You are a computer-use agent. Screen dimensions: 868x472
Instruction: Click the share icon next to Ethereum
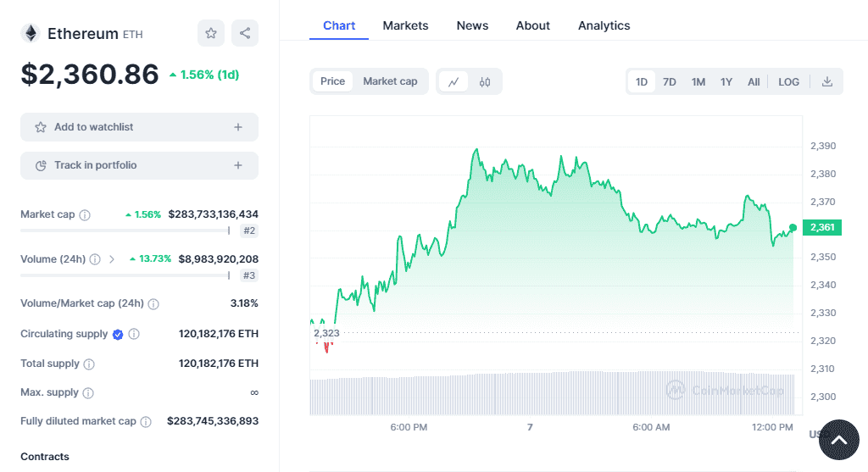[245, 33]
